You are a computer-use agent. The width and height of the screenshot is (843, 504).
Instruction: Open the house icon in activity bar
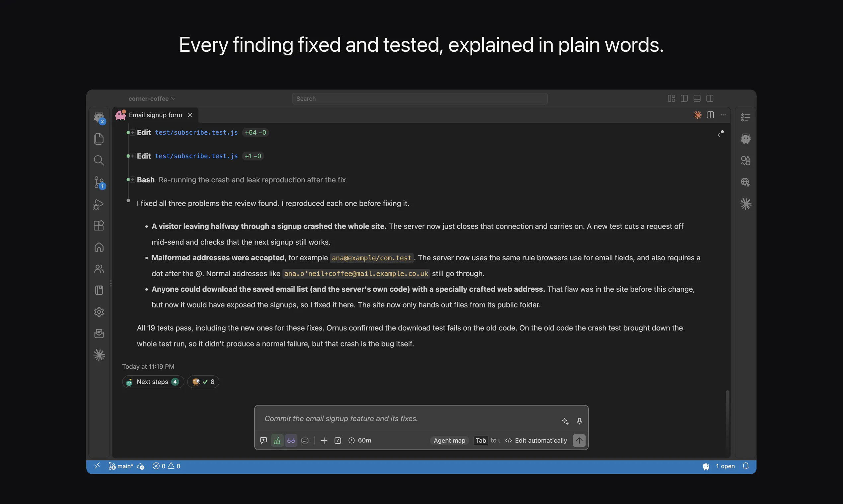point(99,247)
